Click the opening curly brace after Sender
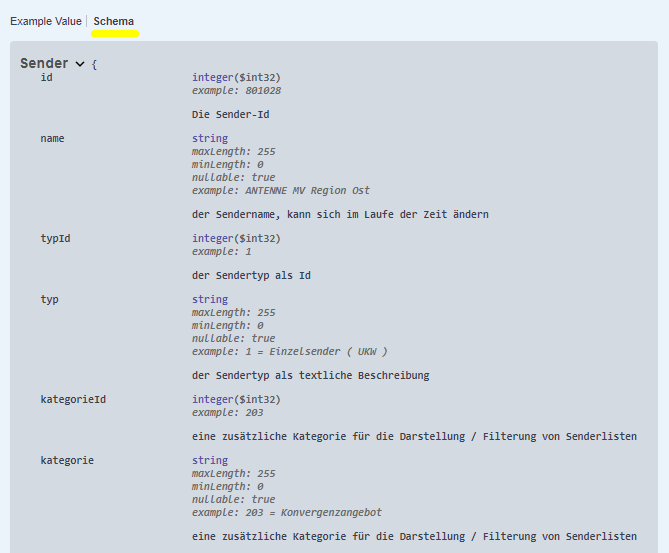The width and height of the screenshot is (669, 553). pyautogui.click(x=94, y=65)
